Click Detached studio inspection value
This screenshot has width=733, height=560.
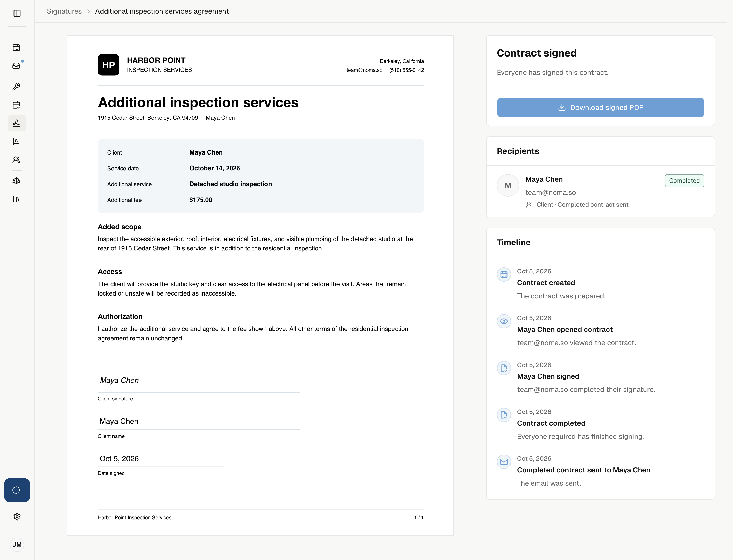coord(231,184)
